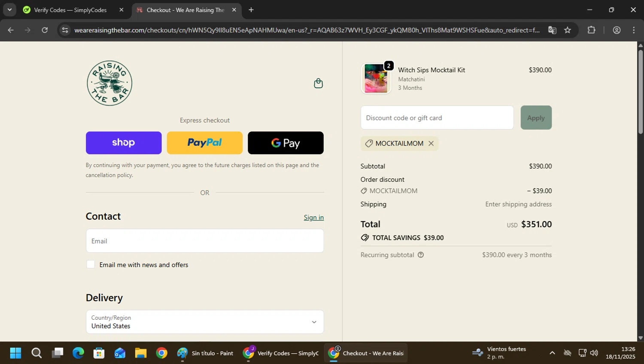Image resolution: width=644 pixels, height=364 pixels.
Task: Open the shopping bag cart icon
Action: 318,83
